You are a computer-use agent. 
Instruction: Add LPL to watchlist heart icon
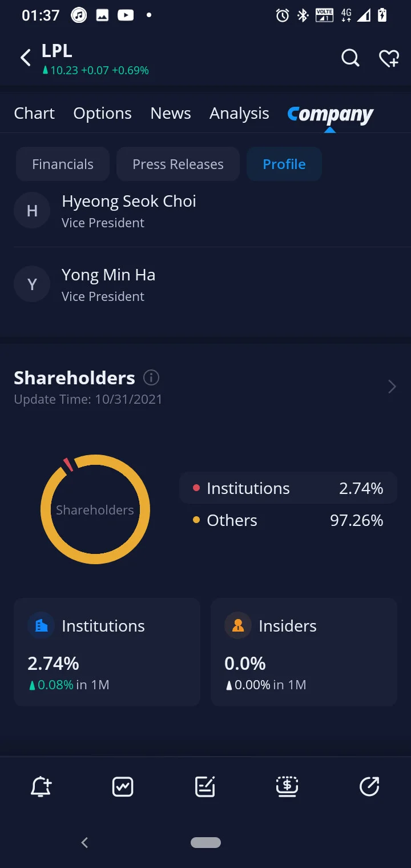point(389,58)
